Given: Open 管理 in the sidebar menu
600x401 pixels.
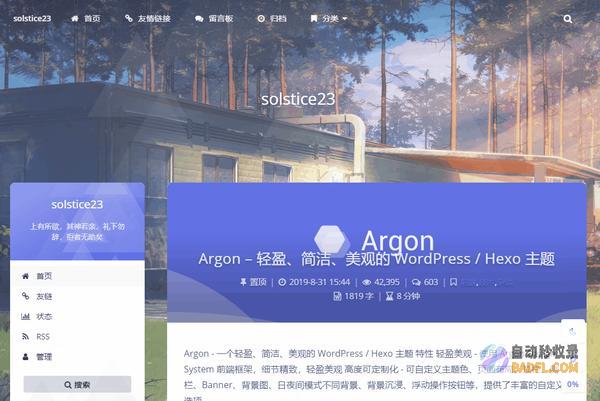Looking at the screenshot, I should (x=44, y=357).
